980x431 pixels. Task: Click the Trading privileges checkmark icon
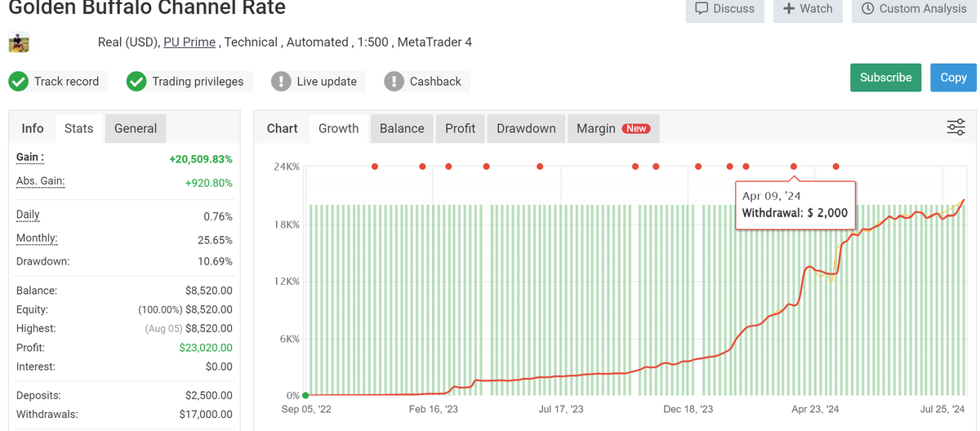[x=136, y=82]
